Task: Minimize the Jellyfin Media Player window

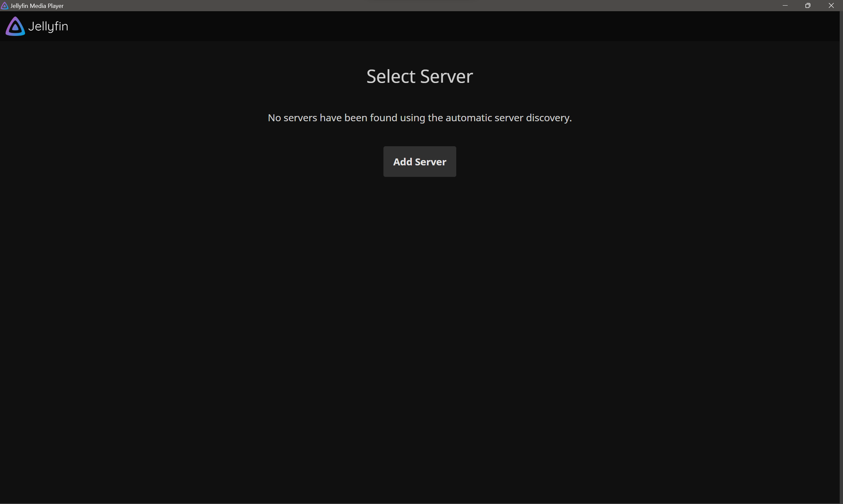Action: pyautogui.click(x=785, y=5)
